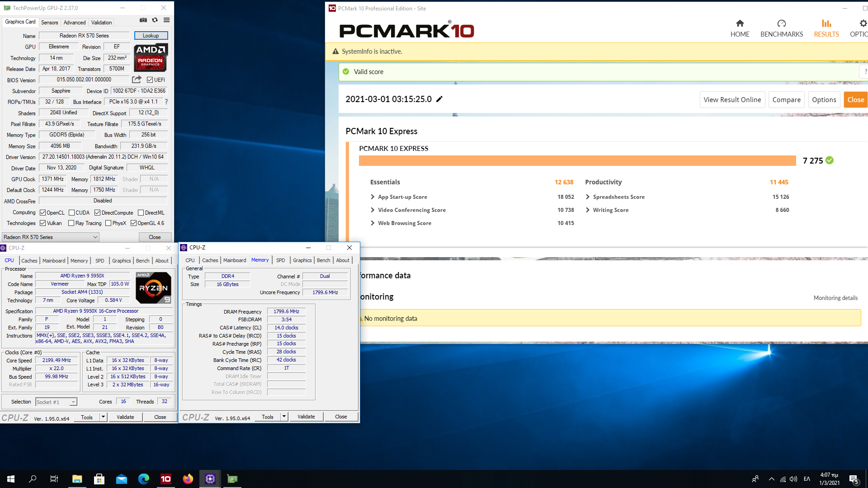Click the orange PCMark 10 Express score bar
868x488 pixels.
point(577,161)
